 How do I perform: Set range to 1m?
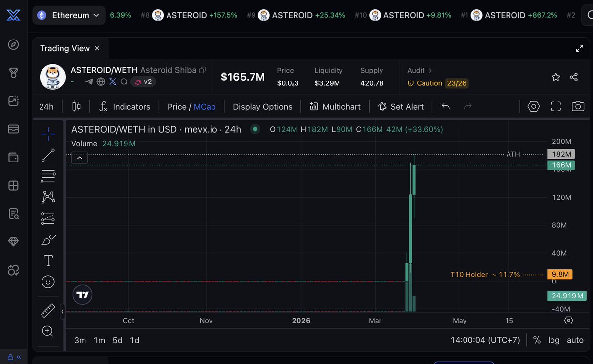click(x=99, y=340)
